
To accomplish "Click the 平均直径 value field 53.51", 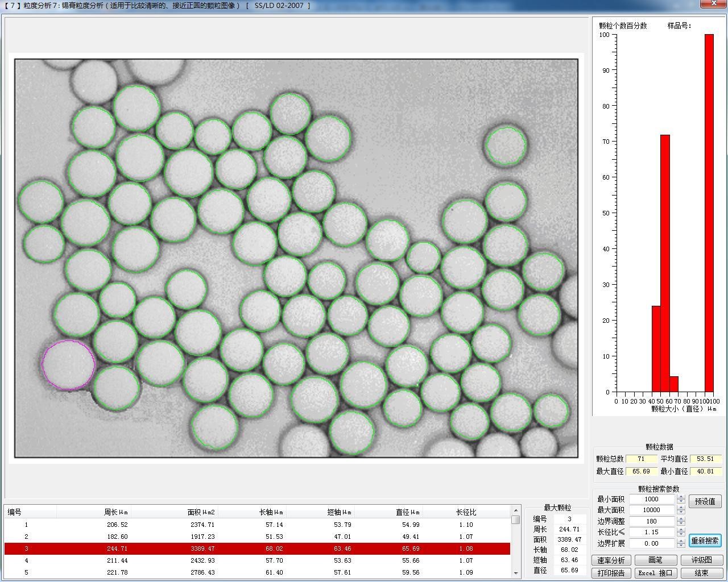I will [x=705, y=459].
